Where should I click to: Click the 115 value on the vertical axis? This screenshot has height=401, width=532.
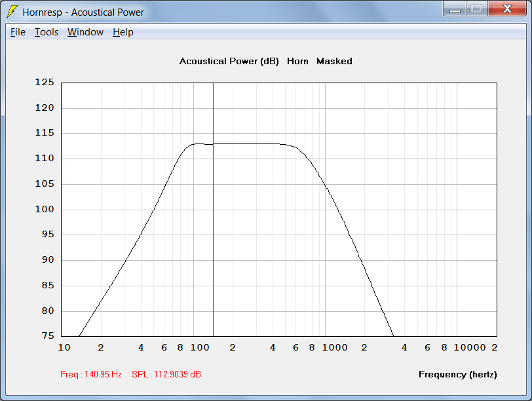point(45,132)
